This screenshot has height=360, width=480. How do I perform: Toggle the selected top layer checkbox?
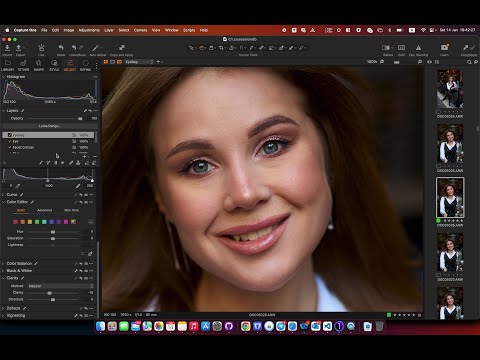(10, 135)
